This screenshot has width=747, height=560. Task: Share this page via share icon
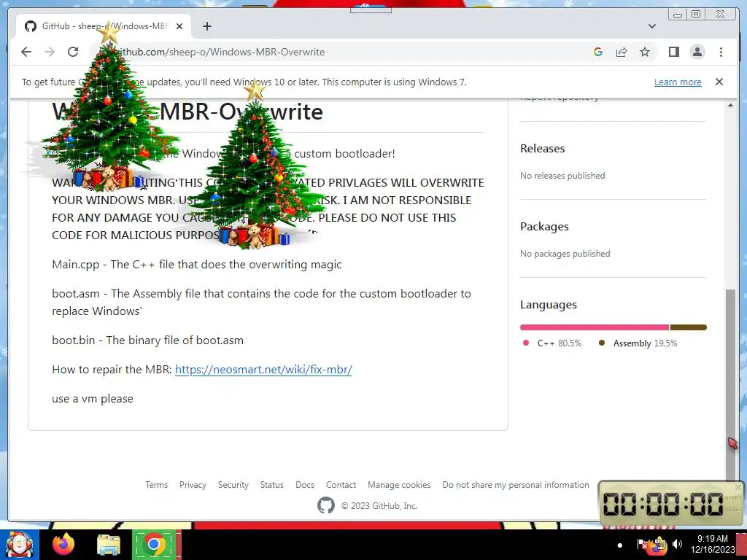(x=622, y=52)
